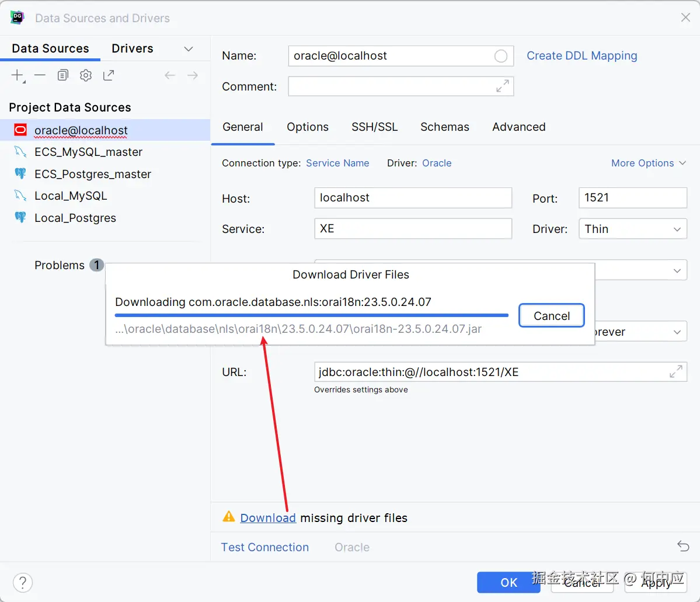Switch to the Schemas tab
Viewport: 700px width, 602px height.
click(444, 127)
